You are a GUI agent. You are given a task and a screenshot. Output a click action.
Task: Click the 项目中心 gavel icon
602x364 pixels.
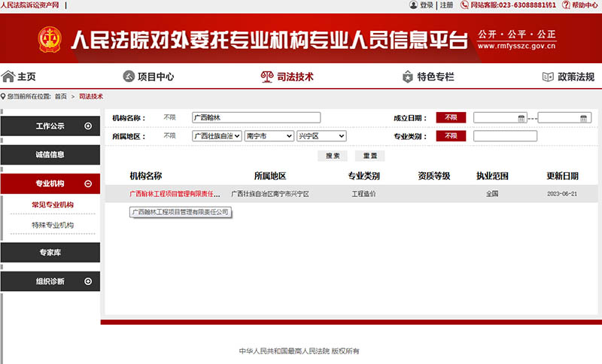point(129,76)
